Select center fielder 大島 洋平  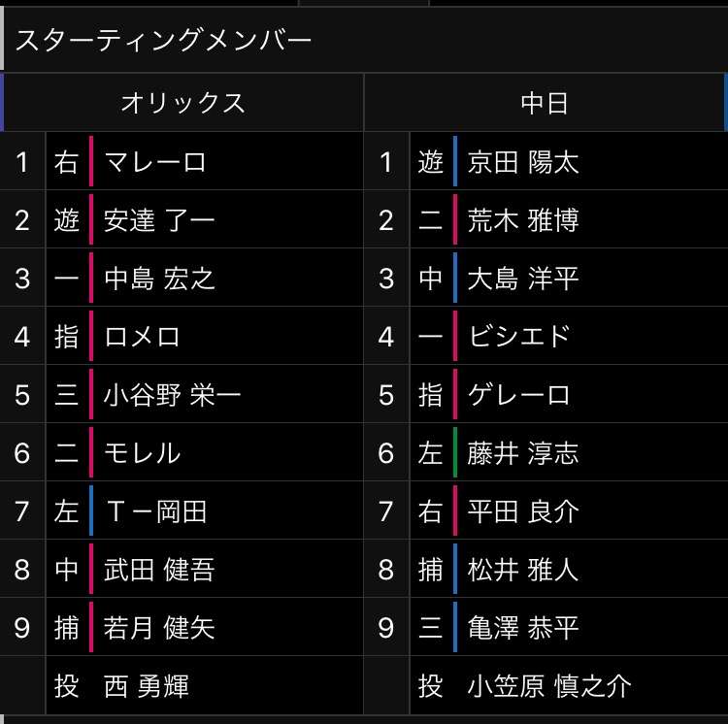[x=523, y=279]
